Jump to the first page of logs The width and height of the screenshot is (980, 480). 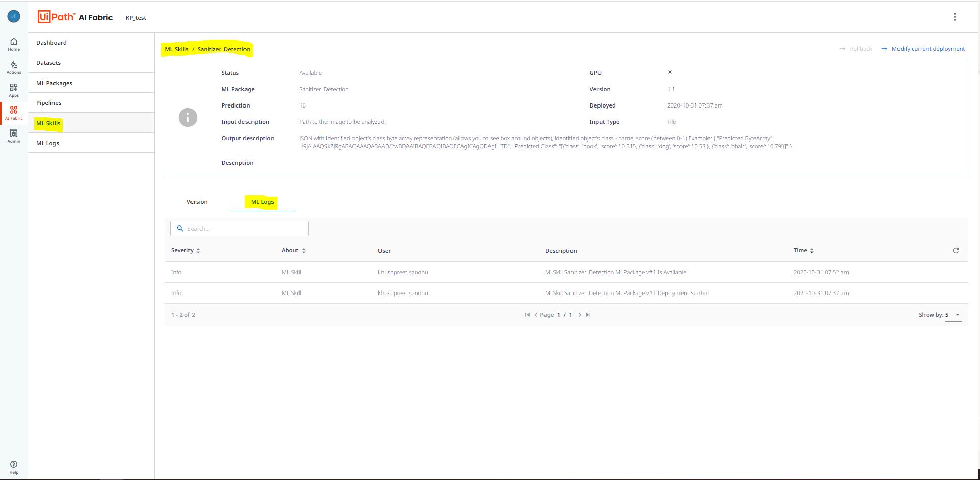[527, 315]
